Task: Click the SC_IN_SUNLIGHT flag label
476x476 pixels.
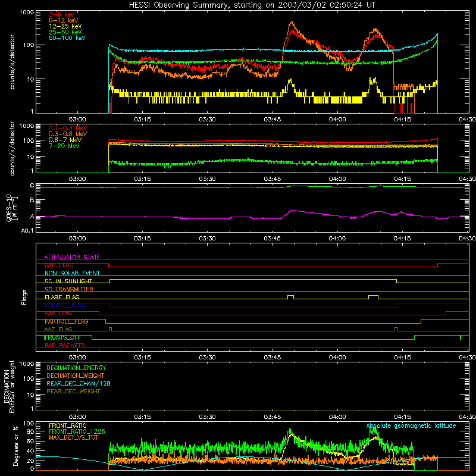Action: (68, 281)
